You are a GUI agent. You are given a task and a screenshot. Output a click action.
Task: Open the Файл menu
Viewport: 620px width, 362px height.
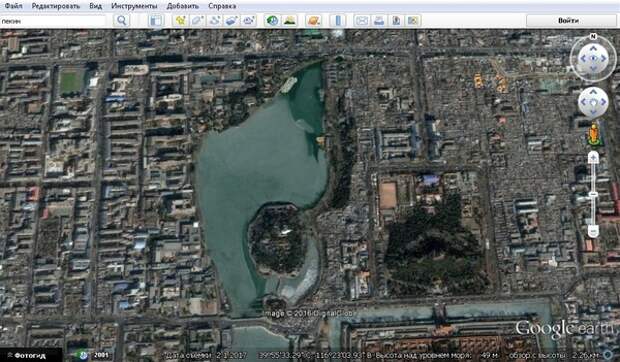13,6
